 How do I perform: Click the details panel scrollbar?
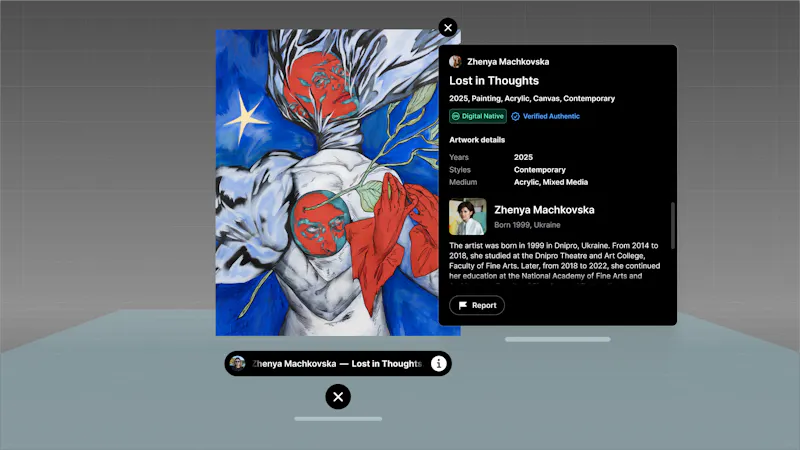(x=672, y=226)
